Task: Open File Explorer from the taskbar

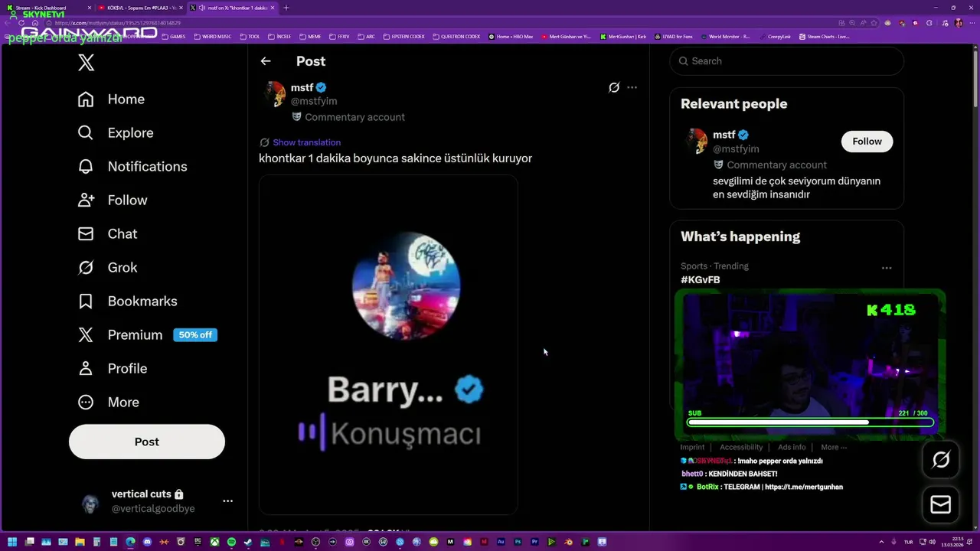Action: (80, 542)
